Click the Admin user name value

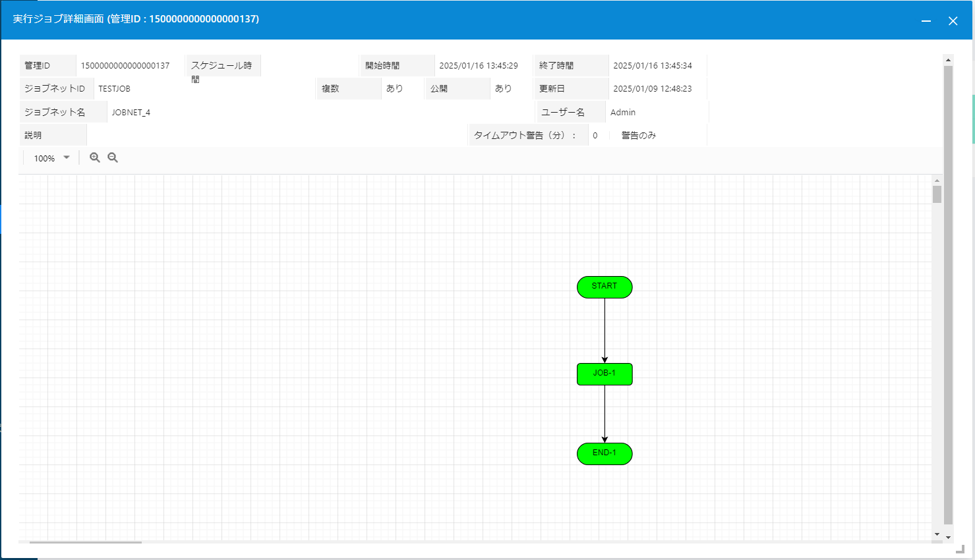click(x=623, y=112)
